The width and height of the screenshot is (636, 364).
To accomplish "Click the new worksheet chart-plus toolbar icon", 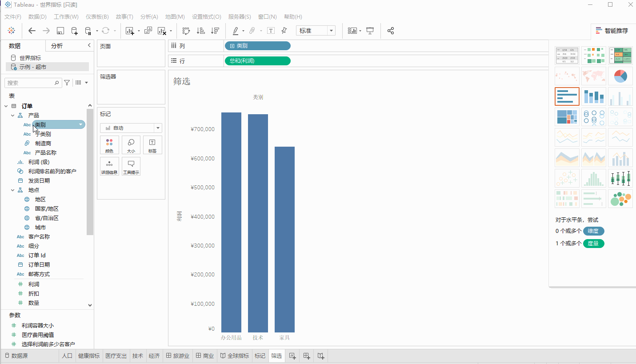I will [x=130, y=31].
